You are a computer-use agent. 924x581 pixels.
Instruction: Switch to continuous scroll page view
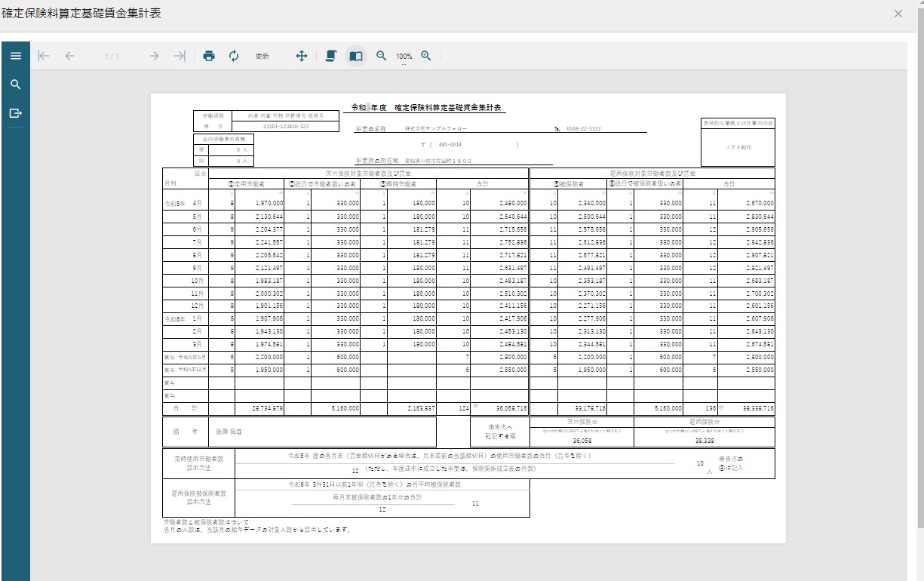[330, 56]
